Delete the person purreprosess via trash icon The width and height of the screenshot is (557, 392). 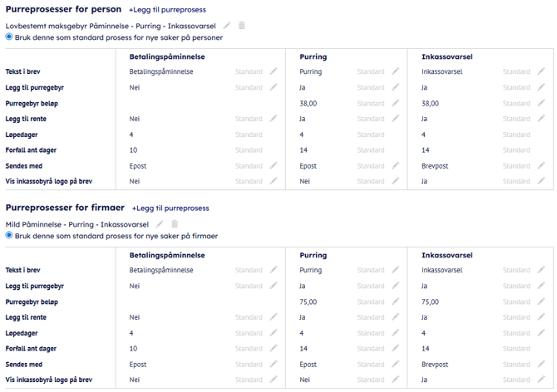pyautogui.click(x=241, y=26)
